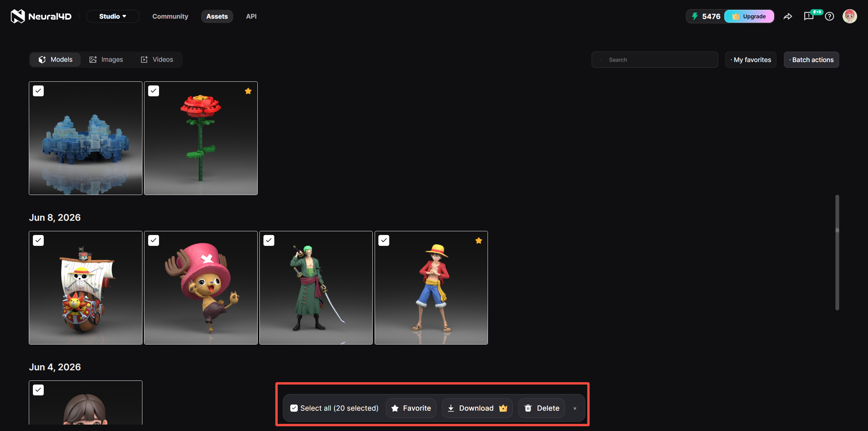Open the blue voxel island thumbnail
868x431 pixels.
[85, 138]
